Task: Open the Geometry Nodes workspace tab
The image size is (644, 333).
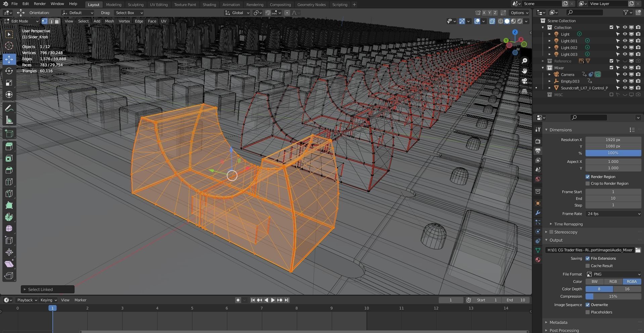Action: [311, 5]
